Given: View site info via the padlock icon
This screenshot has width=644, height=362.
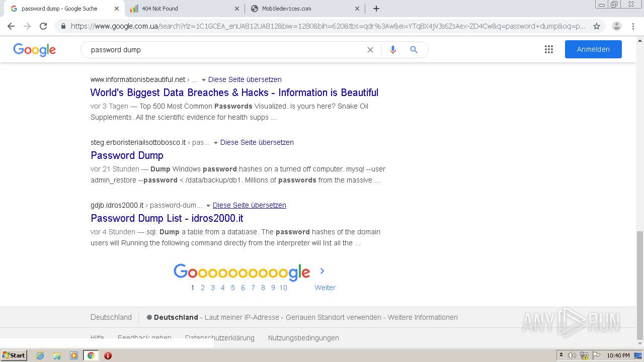Looking at the screenshot, I should pos(63,26).
